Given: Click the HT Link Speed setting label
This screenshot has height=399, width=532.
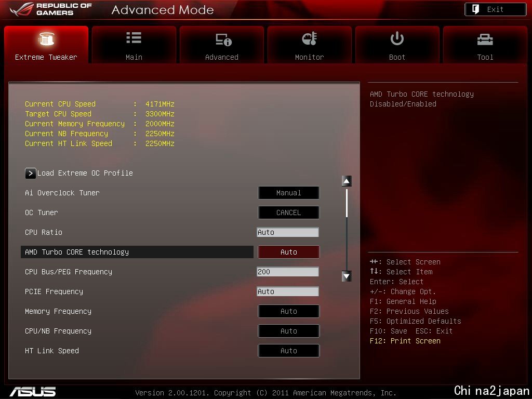Looking at the screenshot, I should (x=52, y=351).
